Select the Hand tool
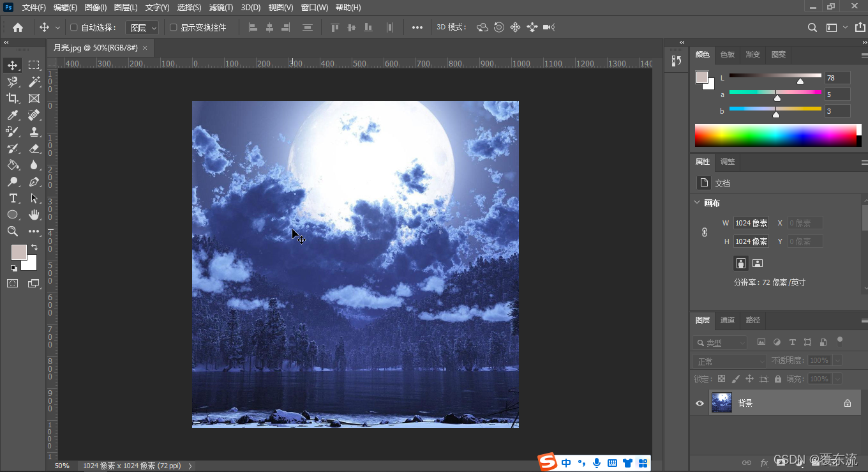Image resolution: width=868 pixels, height=472 pixels. tap(34, 215)
